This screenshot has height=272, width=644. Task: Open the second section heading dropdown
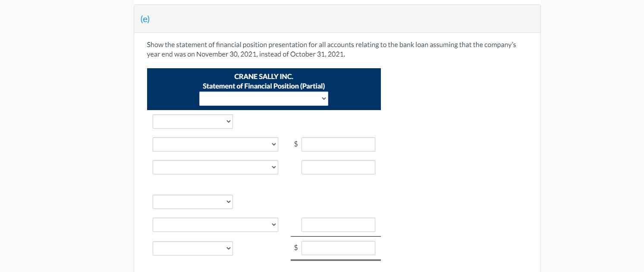click(x=192, y=202)
